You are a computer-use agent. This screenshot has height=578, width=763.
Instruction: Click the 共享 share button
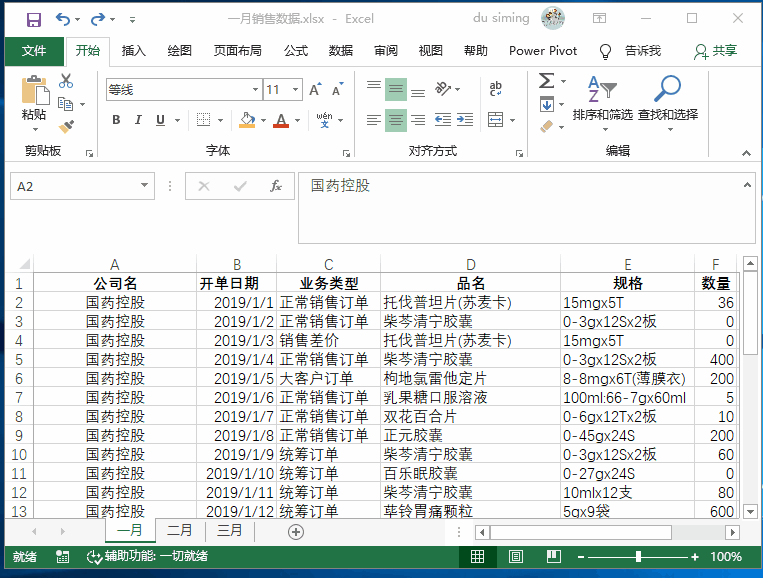pyautogui.click(x=716, y=51)
